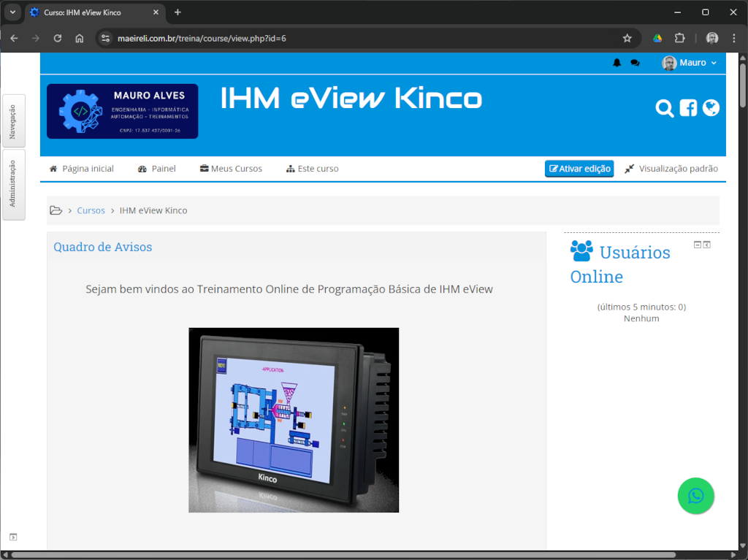
Task: Click the small panel icon at bottom left
Action: click(13, 537)
